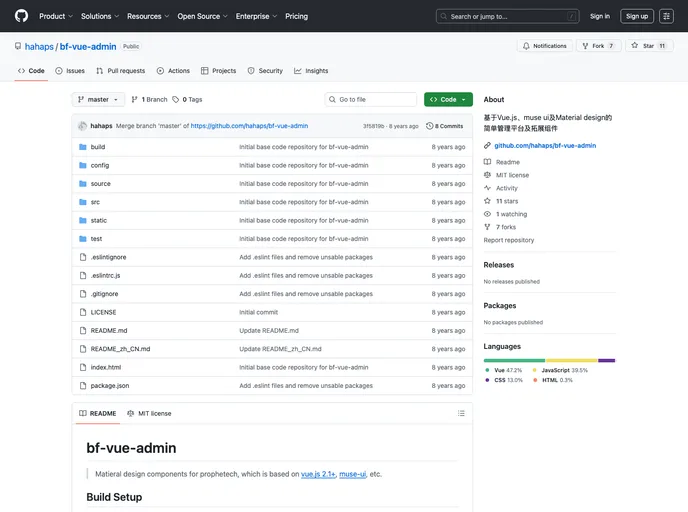Screen dimensions: 688x512
Task: Fork the repository
Action: click(598, 46)
